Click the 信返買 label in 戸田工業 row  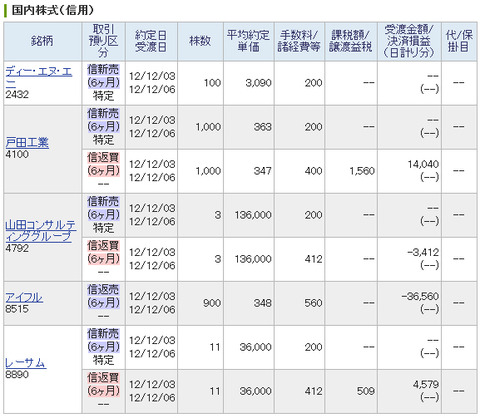103,158
